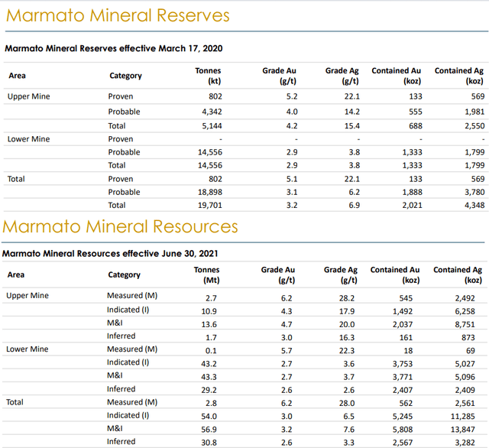
Task: Select 'Marmato Mineral Resources effective June 30, 2021' subtitle
Action: [110, 253]
